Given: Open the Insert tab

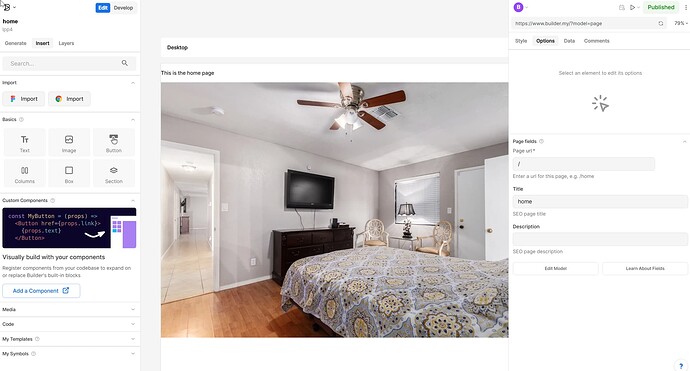Looking at the screenshot, I should click(x=43, y=43).
